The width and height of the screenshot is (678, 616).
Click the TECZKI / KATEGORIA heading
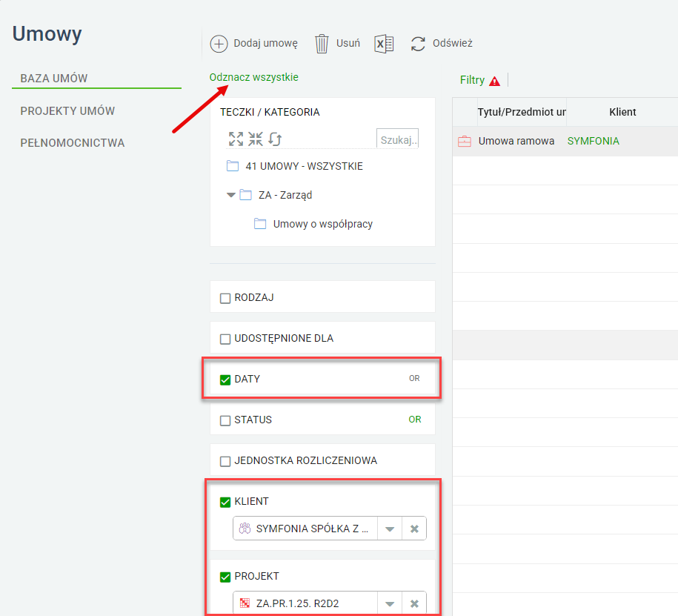(x=270, y=112)
